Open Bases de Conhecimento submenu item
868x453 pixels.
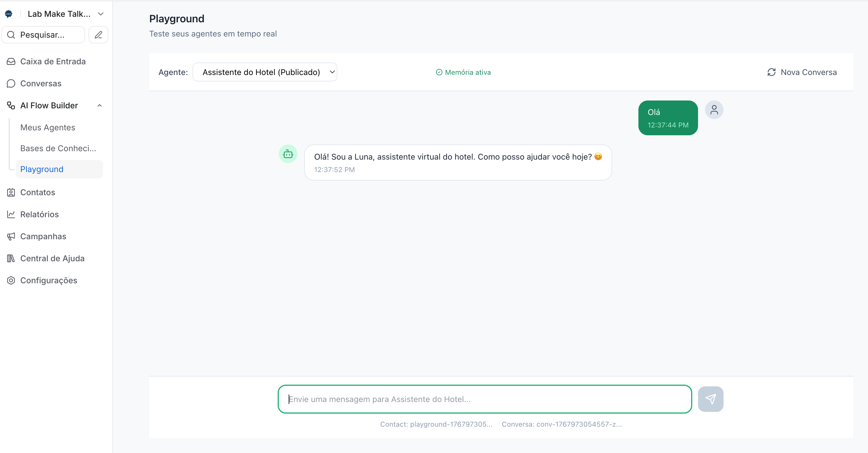[58, 148]
